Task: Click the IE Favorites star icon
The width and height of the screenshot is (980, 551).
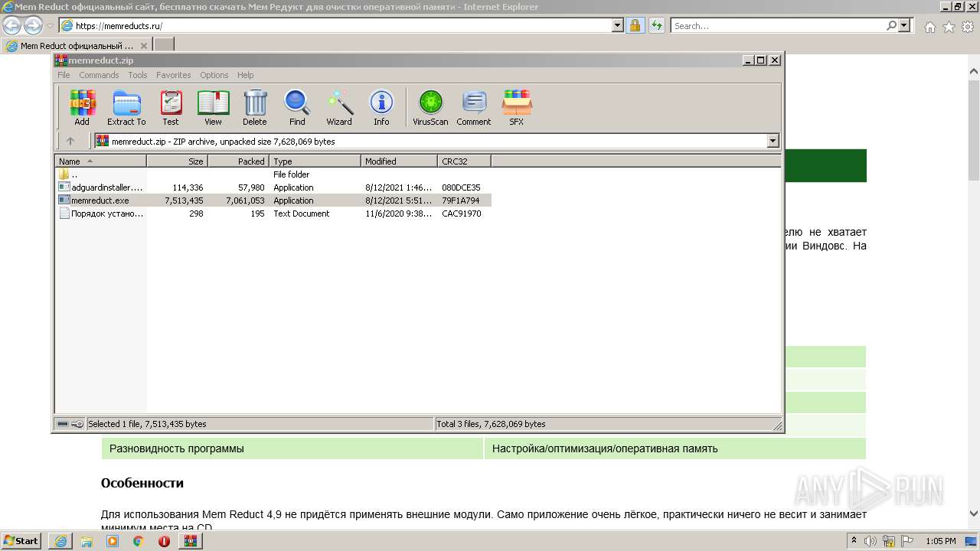Action: [x=949, y=27]
